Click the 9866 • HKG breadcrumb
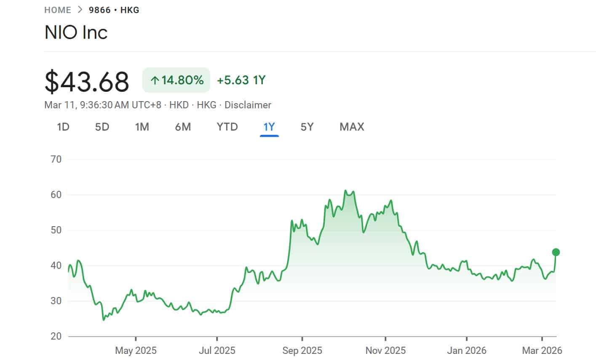The height and width of the screenshot is (364, 596). point(114,10)
